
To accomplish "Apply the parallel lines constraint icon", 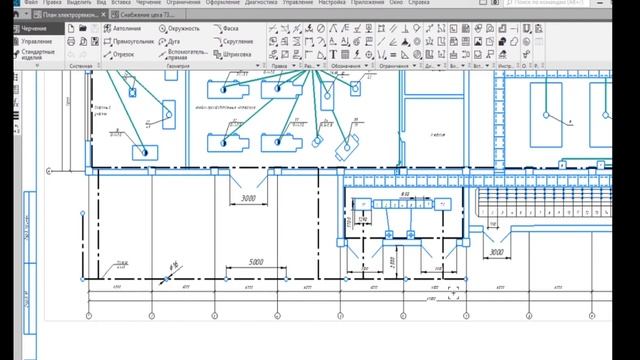I will tap(393, 29).
